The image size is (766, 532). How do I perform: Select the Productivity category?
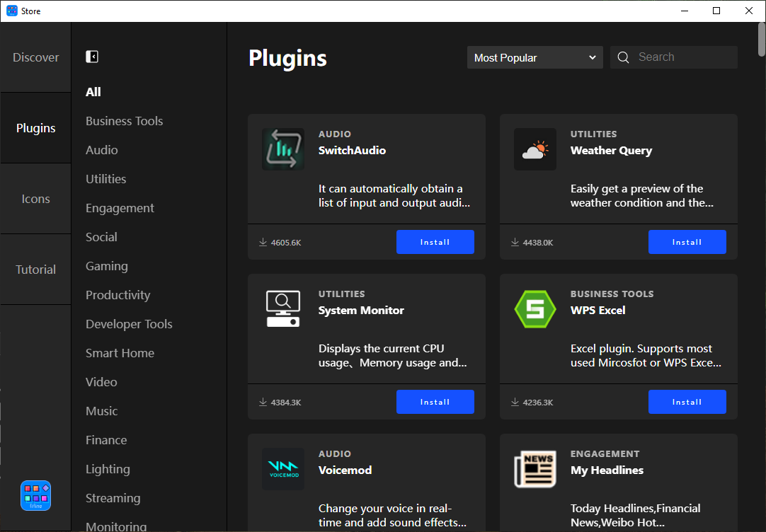point(118,295)
